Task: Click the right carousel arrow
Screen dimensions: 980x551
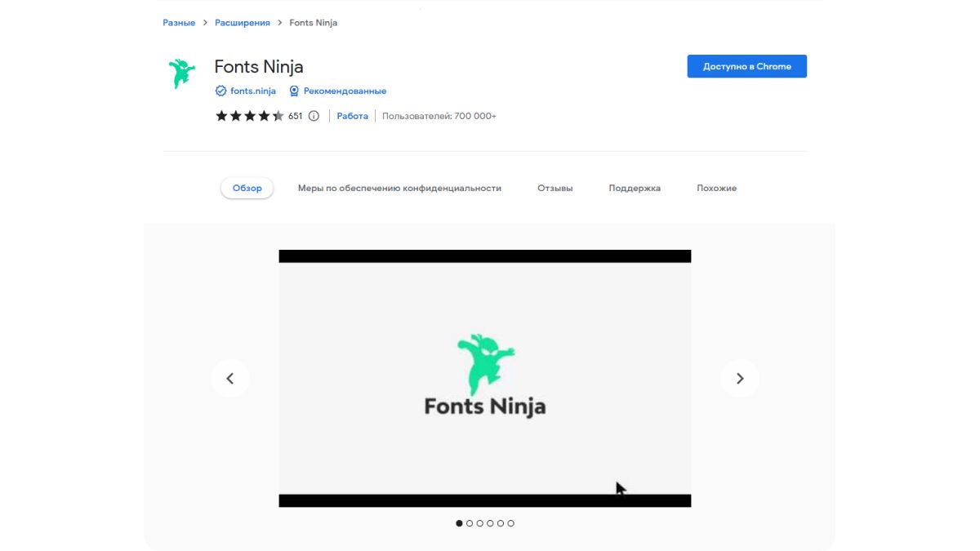Action: pos(740,378)
